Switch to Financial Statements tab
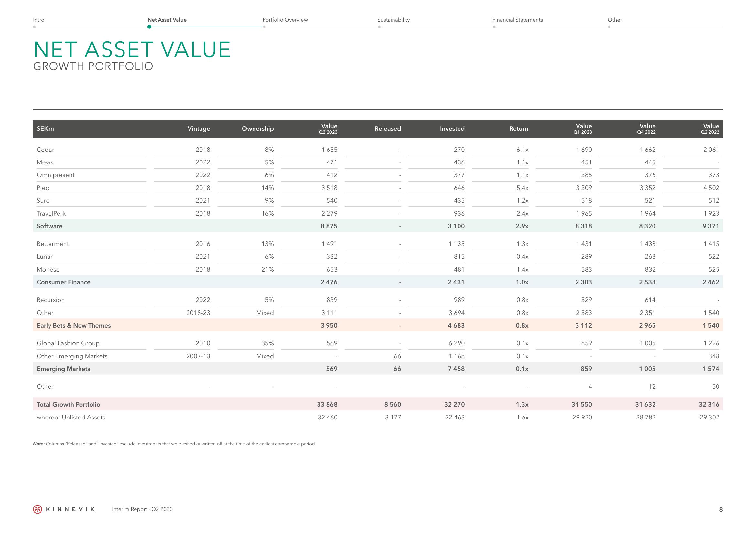 (x=518, y=20)
